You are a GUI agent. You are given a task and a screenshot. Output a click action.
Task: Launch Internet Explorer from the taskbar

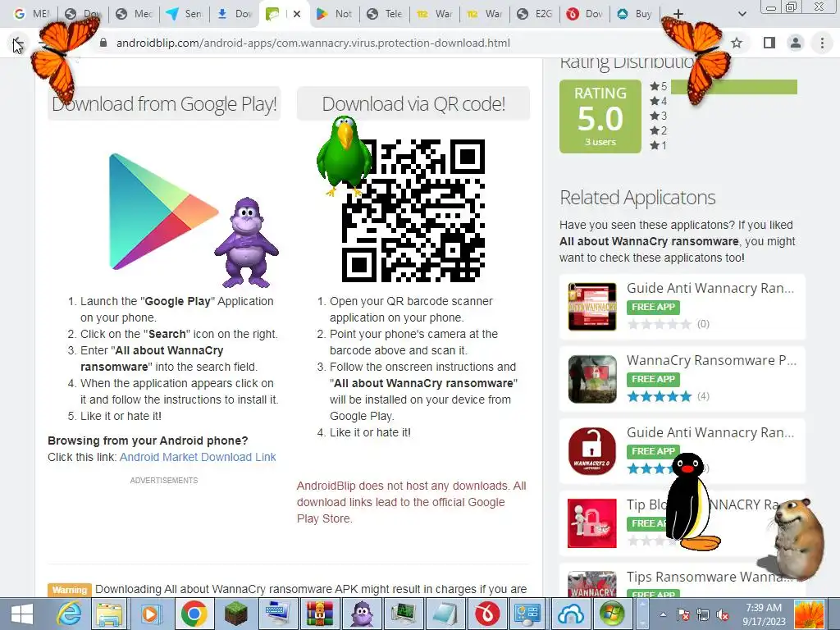tap(69, 614)
